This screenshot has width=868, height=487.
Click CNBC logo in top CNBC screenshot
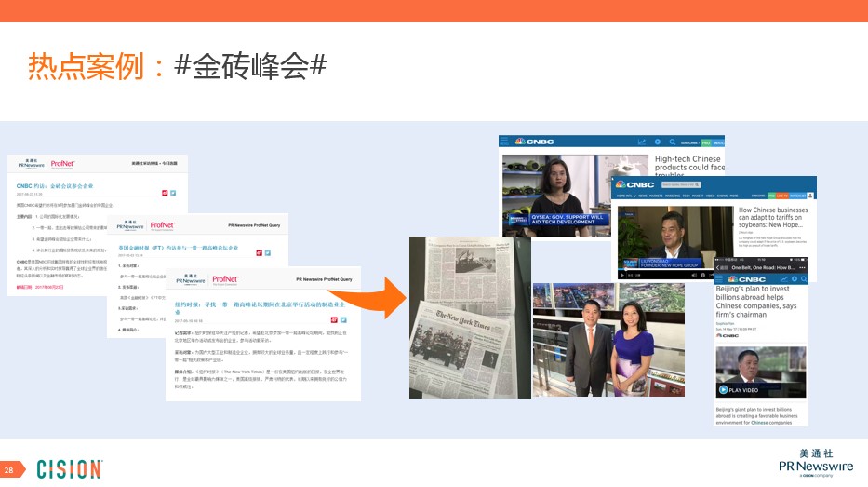pyautogui.click(x=534, y=142)
